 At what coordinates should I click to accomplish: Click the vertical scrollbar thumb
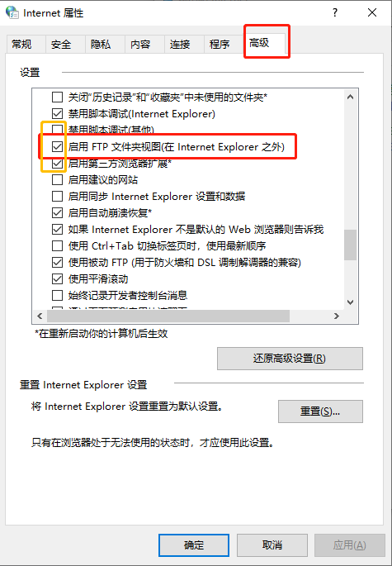pos(350,245)
